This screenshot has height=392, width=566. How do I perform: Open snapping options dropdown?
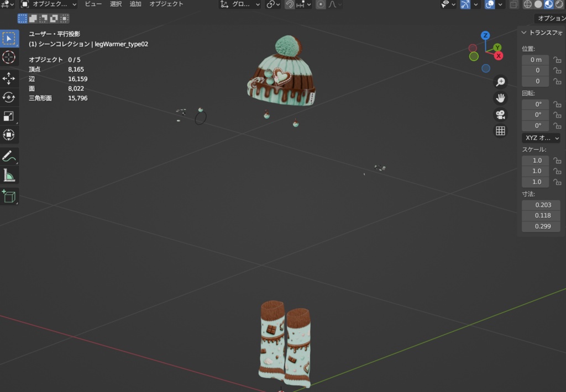tap(303, 4)
